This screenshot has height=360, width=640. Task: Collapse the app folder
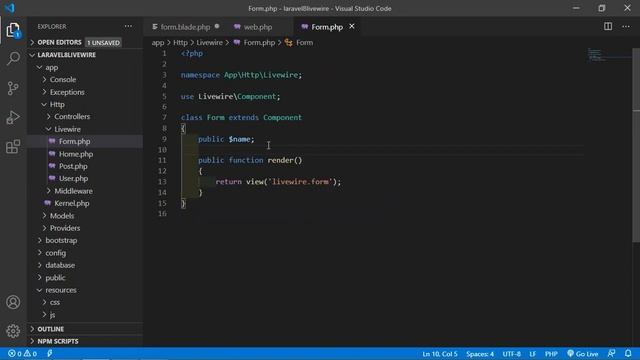click(51, 67)
